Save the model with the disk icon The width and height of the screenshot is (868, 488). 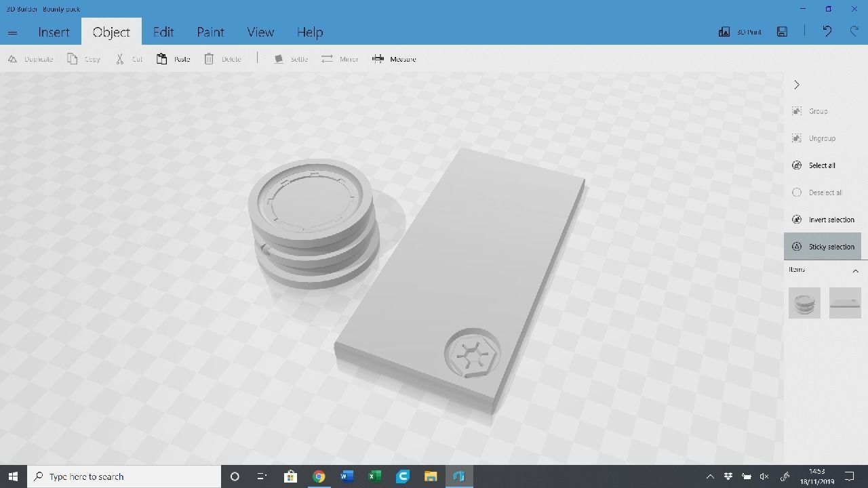782,32
